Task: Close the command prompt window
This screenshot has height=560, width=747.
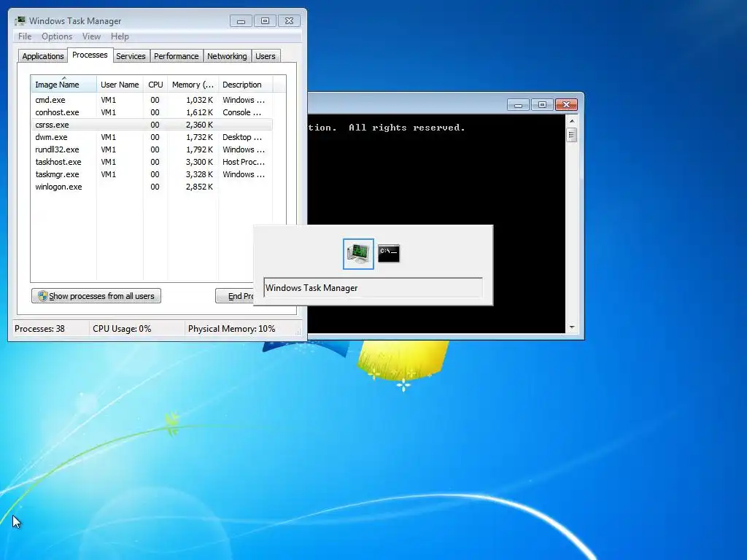Action: click(566, 105)
